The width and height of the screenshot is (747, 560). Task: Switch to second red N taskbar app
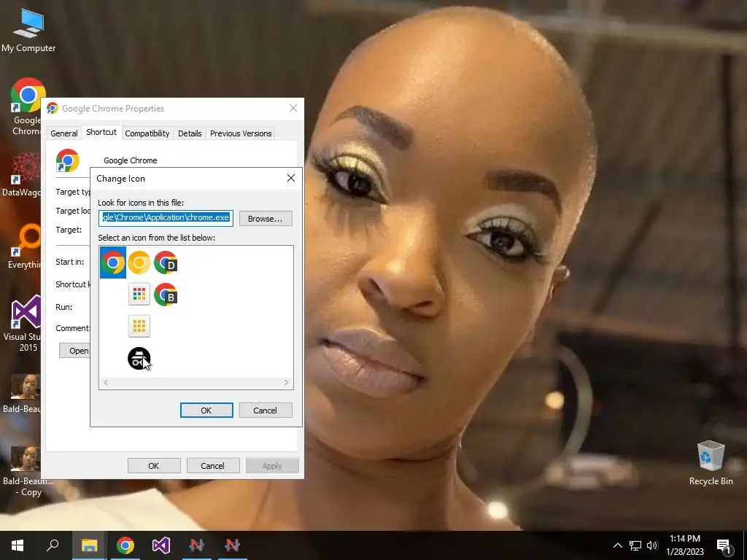pyautogui.click(x=233, y=545)
